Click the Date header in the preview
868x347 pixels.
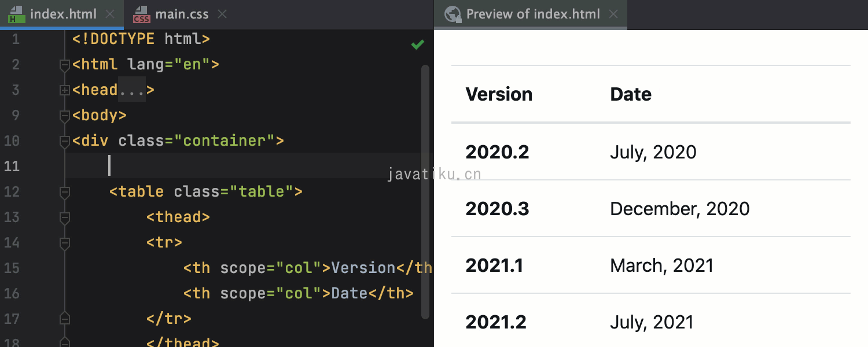[631, 94]
